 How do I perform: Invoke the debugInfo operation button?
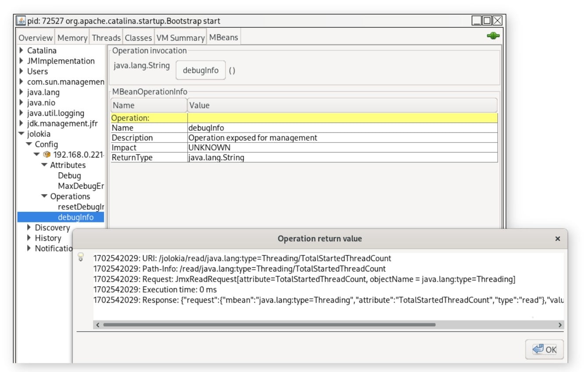click(200, 70)
